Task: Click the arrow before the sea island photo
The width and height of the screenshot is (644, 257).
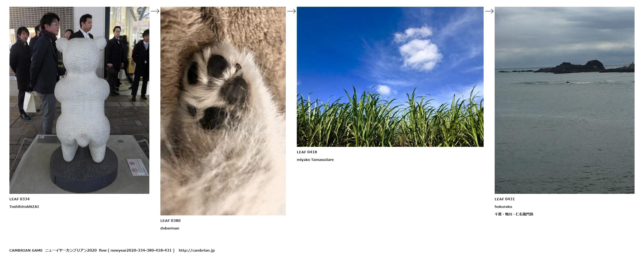Action: tap(489, 11)
